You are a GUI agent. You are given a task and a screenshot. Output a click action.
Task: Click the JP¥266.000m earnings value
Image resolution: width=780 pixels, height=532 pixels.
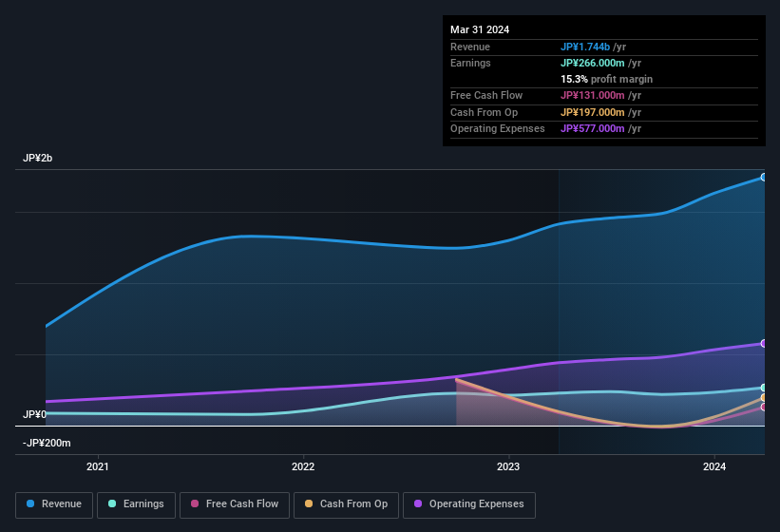tap(593, 63)
